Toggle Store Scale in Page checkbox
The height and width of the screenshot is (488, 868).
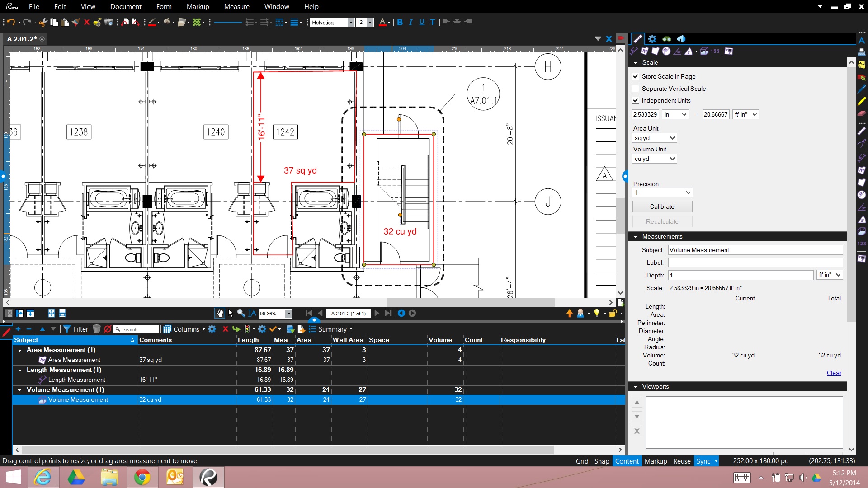point(636,76)
